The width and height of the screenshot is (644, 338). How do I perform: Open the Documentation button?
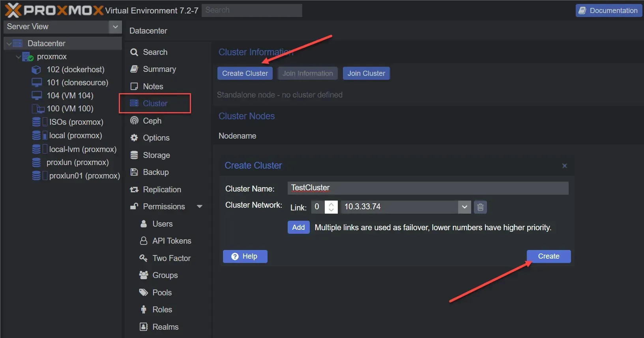coord(609,11)
